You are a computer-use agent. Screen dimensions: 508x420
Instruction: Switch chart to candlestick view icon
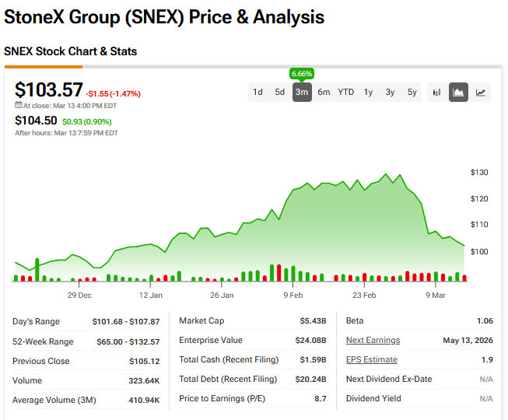436,93
